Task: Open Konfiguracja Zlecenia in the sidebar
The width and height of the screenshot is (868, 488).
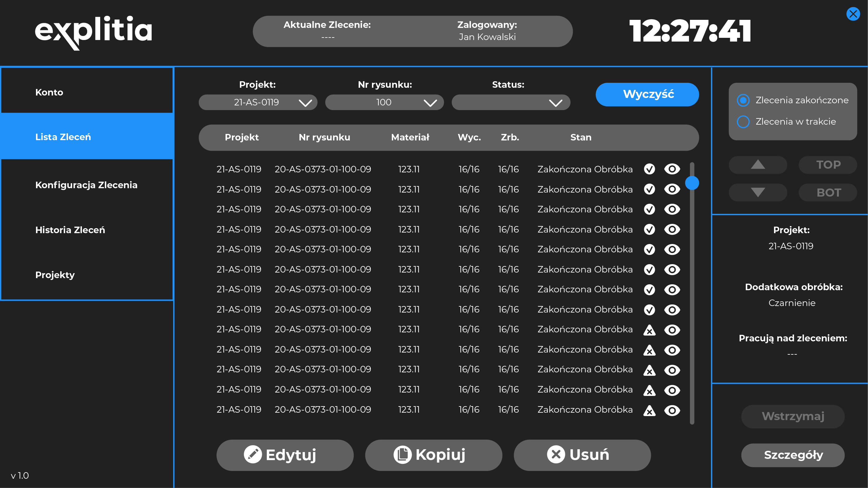Action: (87, 185)
